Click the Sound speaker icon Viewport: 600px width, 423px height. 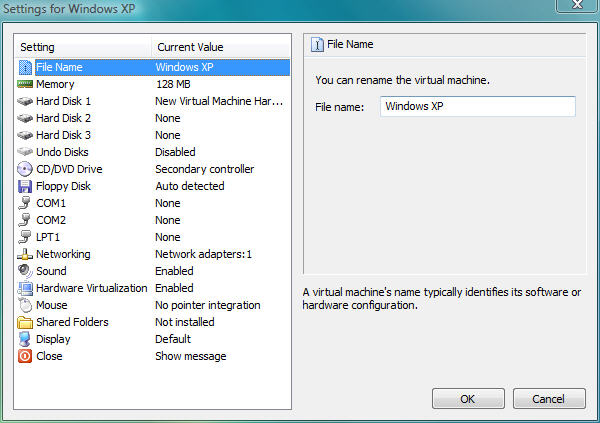[x=25, y=271]
